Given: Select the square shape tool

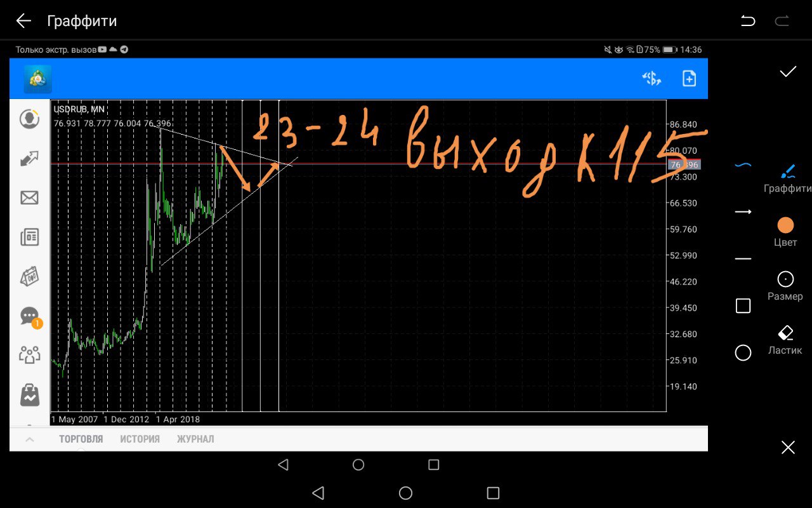Looking at the screenshot, I should (x=743, y=306).
